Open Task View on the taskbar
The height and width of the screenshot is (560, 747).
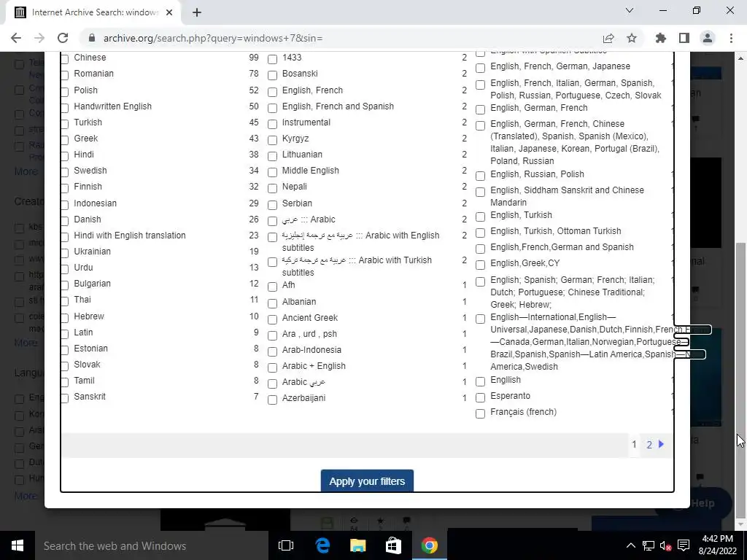click(286, 545)
